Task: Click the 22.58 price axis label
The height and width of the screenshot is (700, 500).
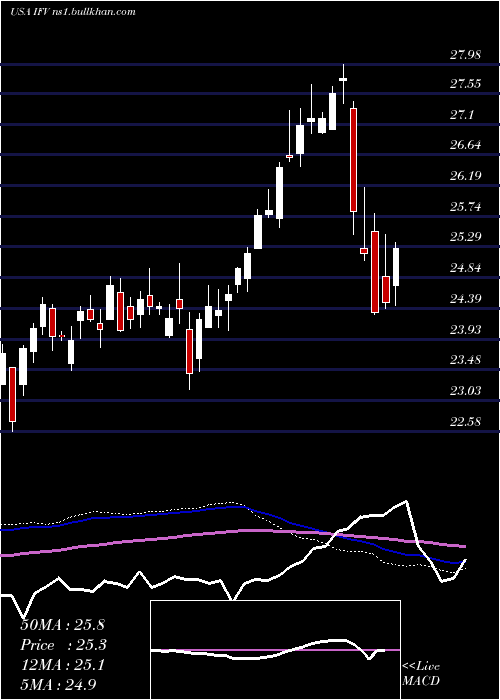Action: point(466,422)
